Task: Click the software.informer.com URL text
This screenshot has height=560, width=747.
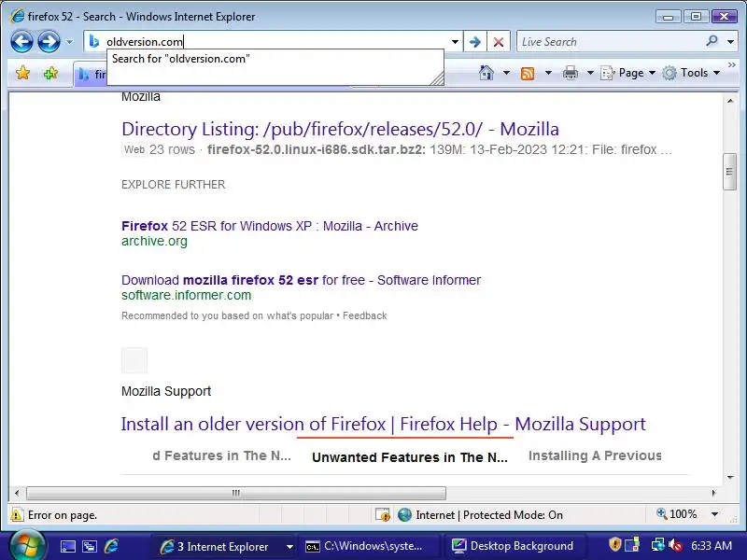Action: pyautogui.click(x=186, y=295)
